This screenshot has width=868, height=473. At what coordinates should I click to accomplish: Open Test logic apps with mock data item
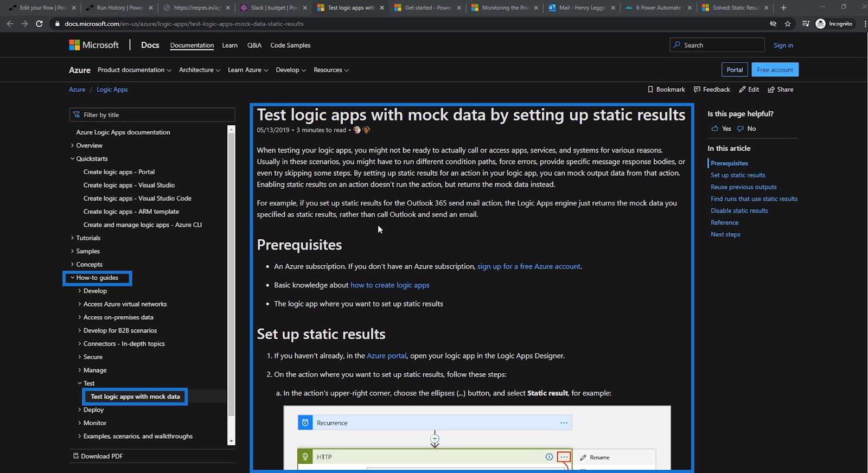coord(135,397)
